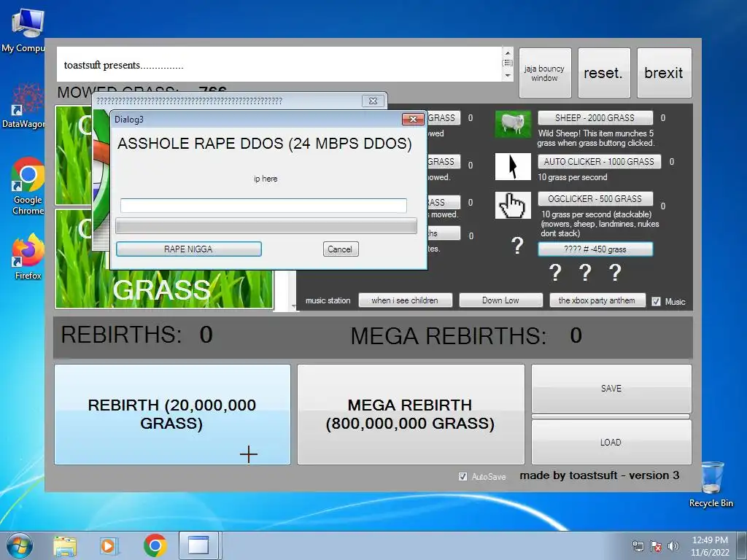This screenshot has height=560, width=747.
Task: Open Windows Media Player taskbar icon
Action: click(109, 545)
